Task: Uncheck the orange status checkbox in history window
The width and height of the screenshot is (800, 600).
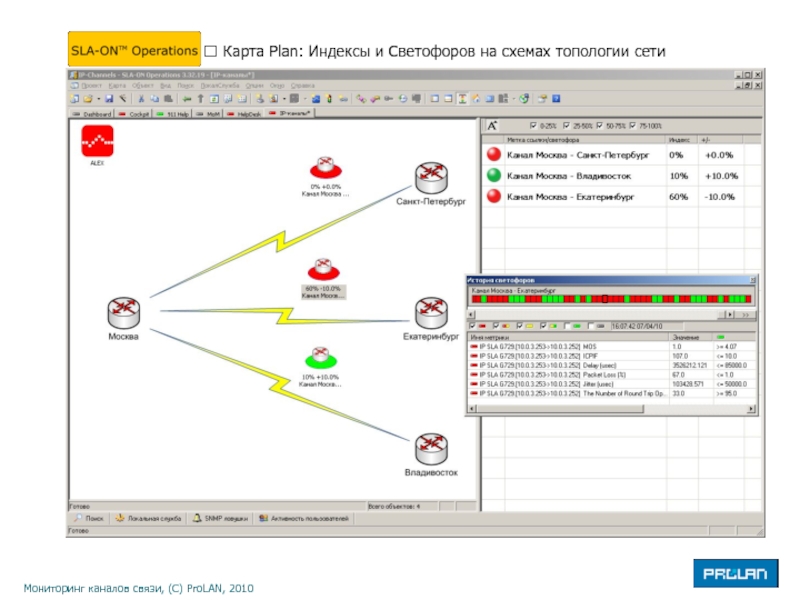Action: (x=496, y=326)
